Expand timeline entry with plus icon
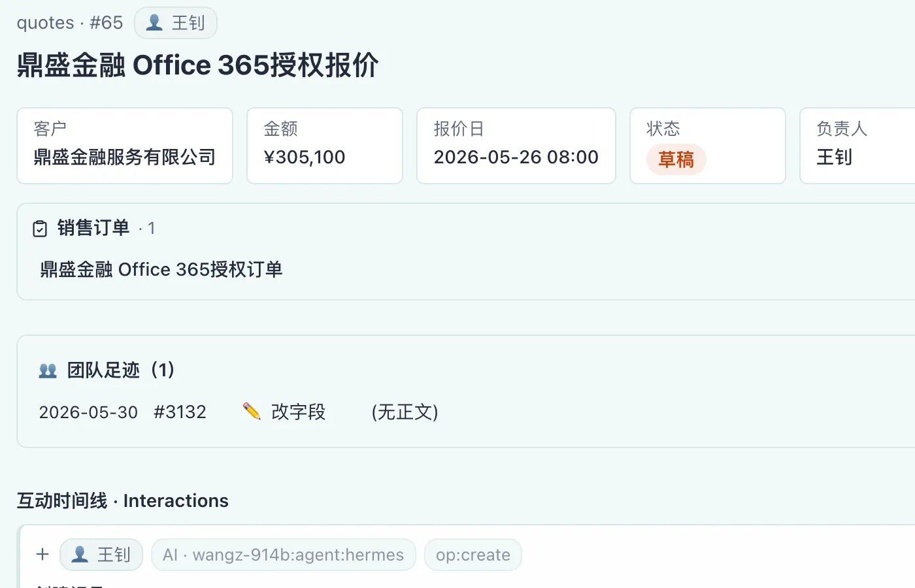Viewport: 915px width, 588px height. tap(42, 554)
